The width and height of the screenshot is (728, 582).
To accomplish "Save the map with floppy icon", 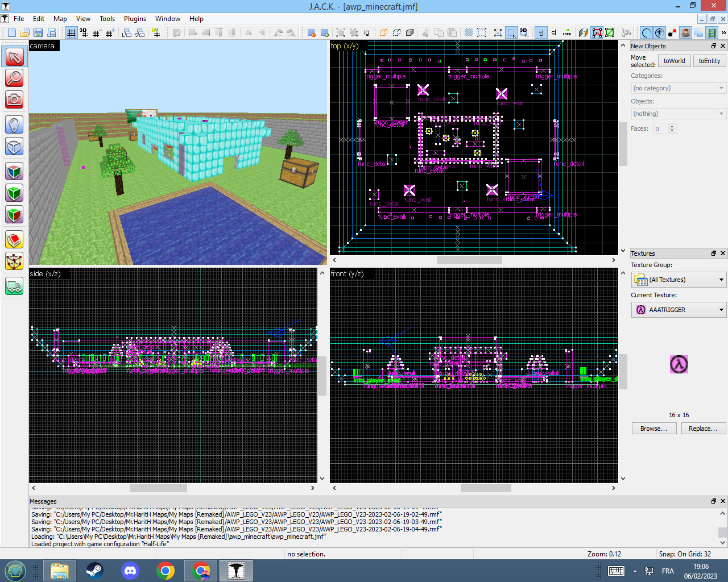I will click(38, 33).
